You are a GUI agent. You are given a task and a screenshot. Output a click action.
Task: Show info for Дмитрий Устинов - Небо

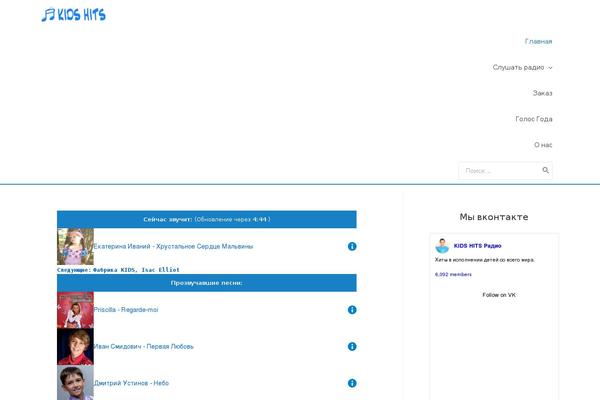tap(352, 383)
